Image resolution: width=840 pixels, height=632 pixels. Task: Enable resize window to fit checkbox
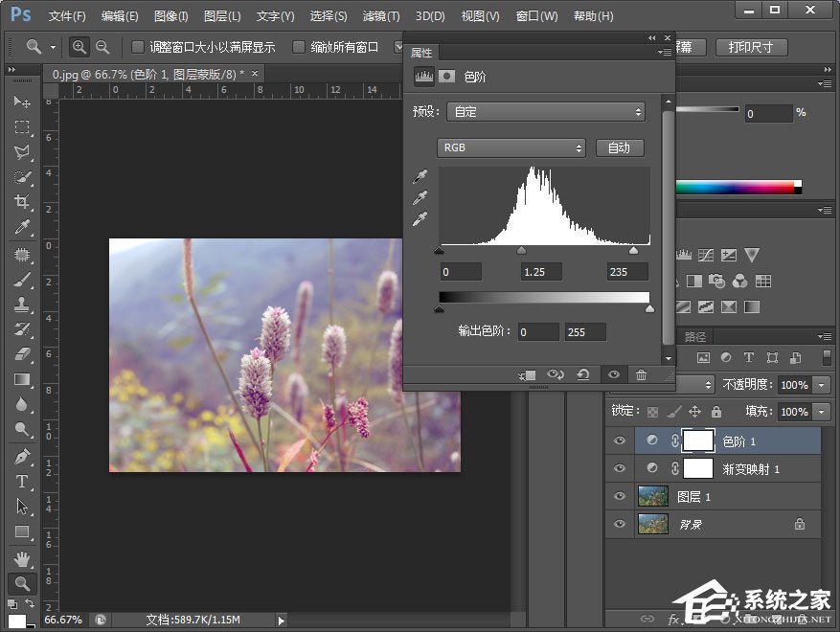[x=138, y=47]
